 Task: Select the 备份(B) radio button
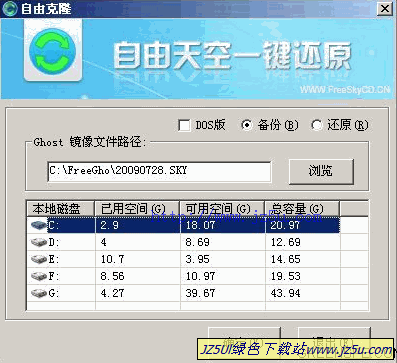point(246,125)
